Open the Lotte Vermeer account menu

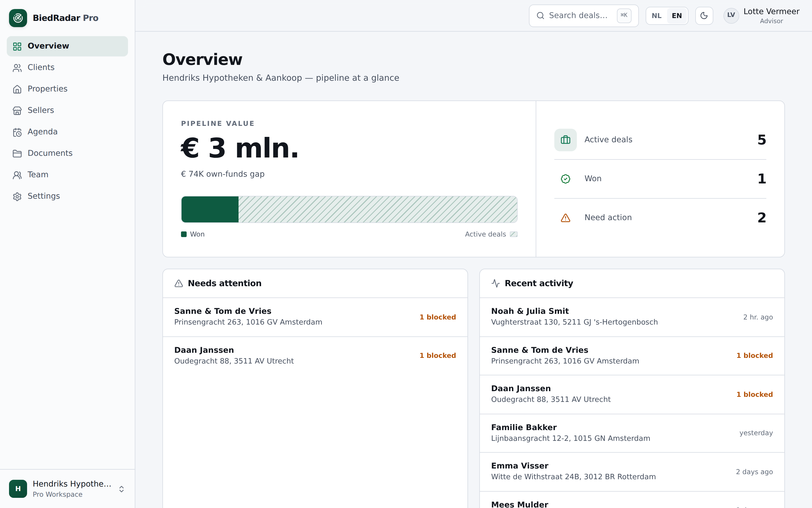762,16
